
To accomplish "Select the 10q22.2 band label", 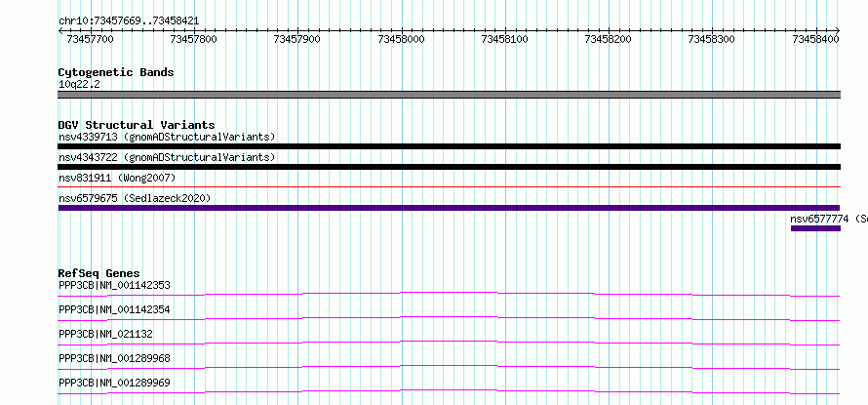I will (x=79, y=84).
